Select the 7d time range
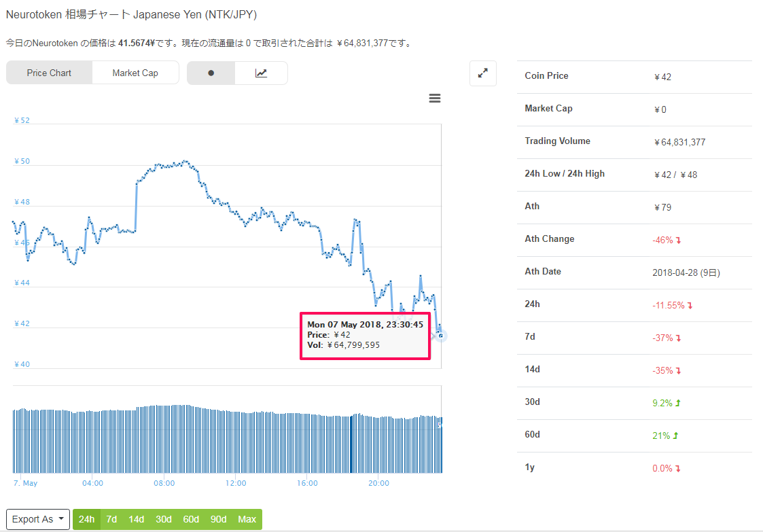Viewport: 763px width, 532px height. [x=111, y=519]
